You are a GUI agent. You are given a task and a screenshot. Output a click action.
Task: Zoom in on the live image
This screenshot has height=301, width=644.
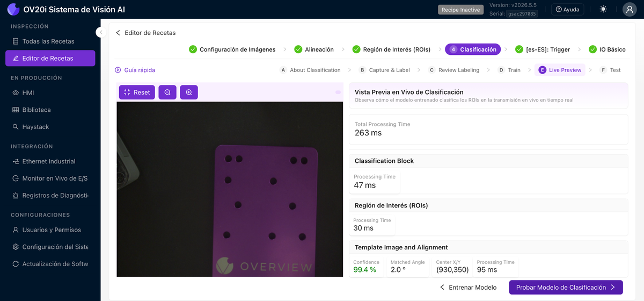(189, 92)
